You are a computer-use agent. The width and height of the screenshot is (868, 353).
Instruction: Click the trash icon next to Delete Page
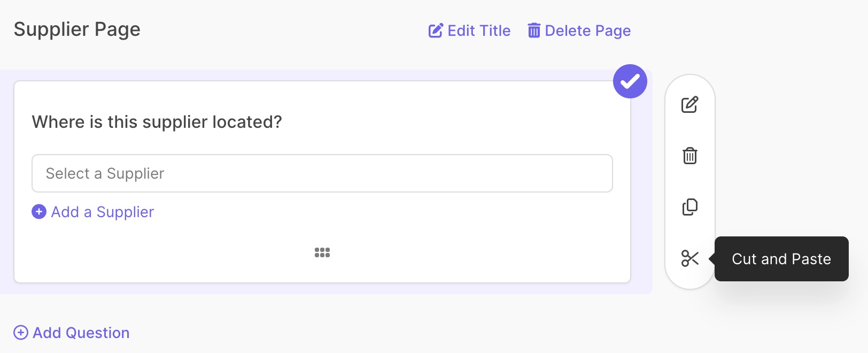(x=534, y=30)
